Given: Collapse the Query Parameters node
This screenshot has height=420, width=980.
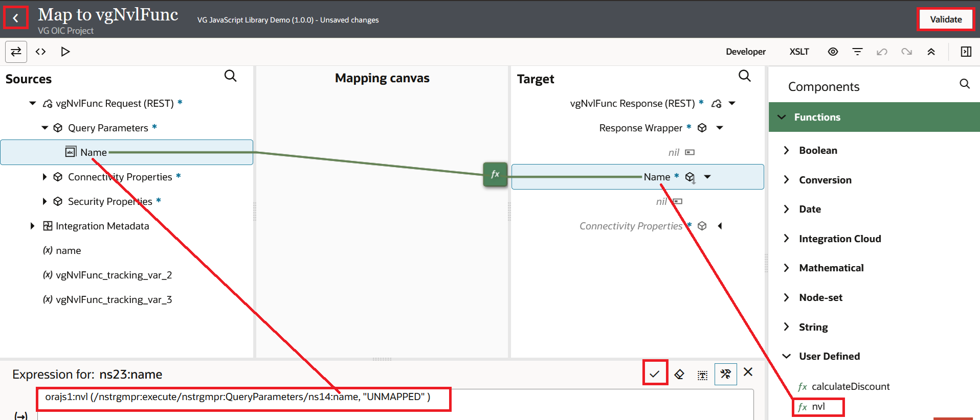Looking at the screenshot, I should (44, 128).
